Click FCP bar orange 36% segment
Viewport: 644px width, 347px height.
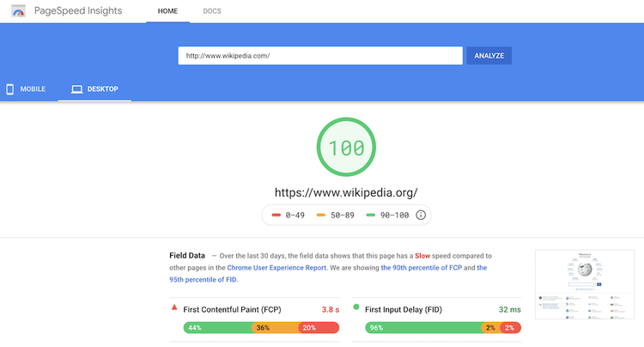click(x=275, y=328)
